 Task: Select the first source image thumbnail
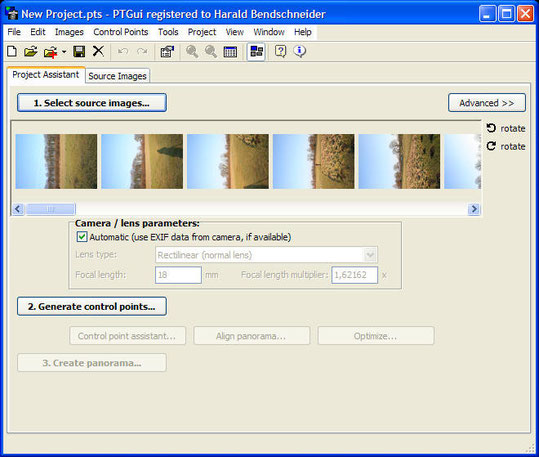click(x=56, y=161)
